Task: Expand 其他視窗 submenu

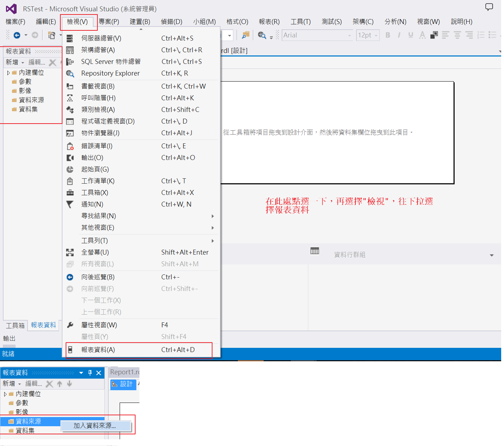Action: click(x=212, y=228)
